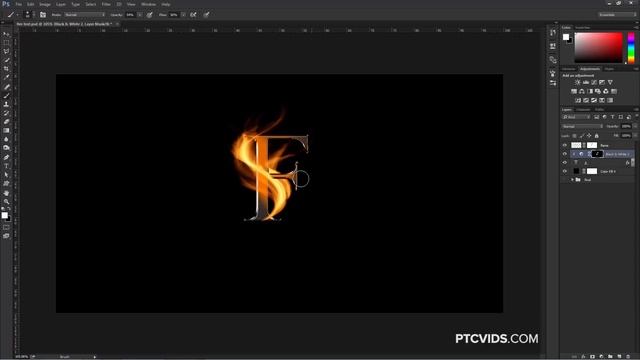640x360 pixels.
Task: Select the Gradient tool
Action: 6,130
